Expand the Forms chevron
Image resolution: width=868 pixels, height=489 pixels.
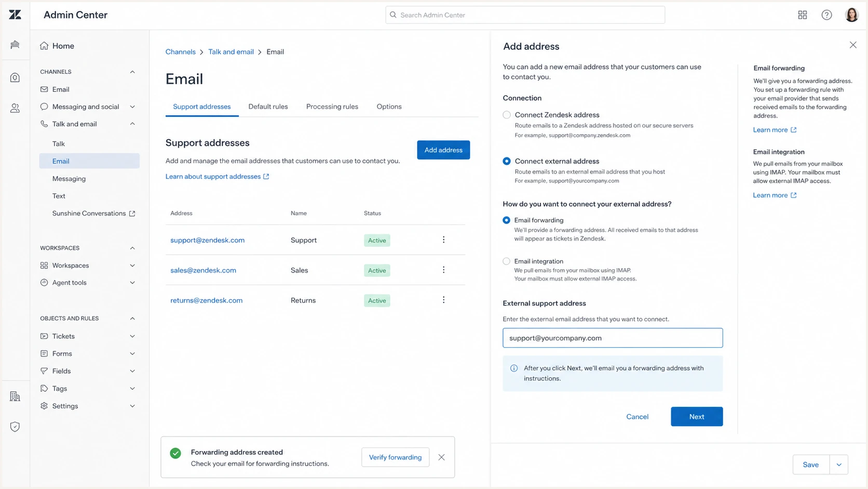[132, 353]
